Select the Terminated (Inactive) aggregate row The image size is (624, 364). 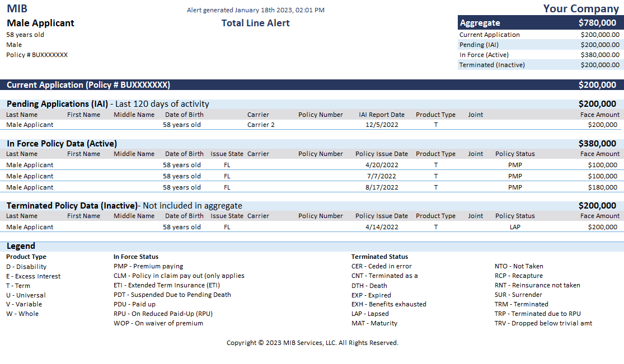[539, 65]
